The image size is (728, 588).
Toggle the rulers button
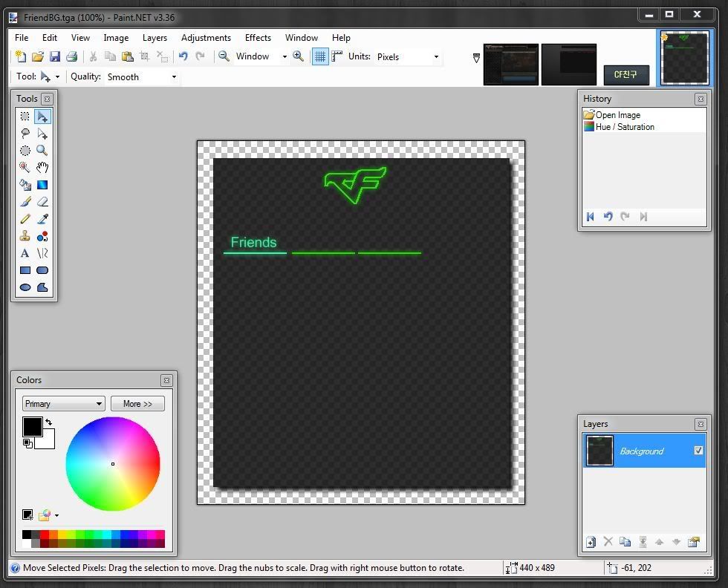click(337, 56)
